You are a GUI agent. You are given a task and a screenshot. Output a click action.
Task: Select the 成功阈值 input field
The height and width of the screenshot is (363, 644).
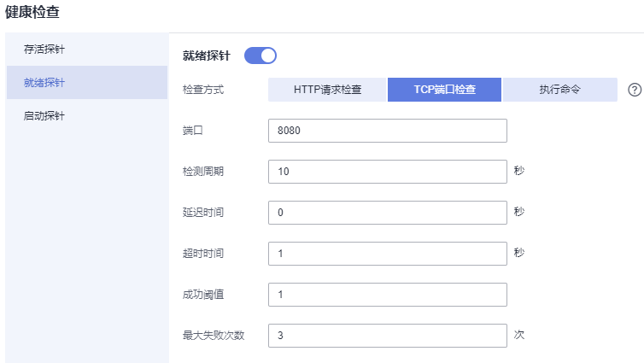pos(388,295)
